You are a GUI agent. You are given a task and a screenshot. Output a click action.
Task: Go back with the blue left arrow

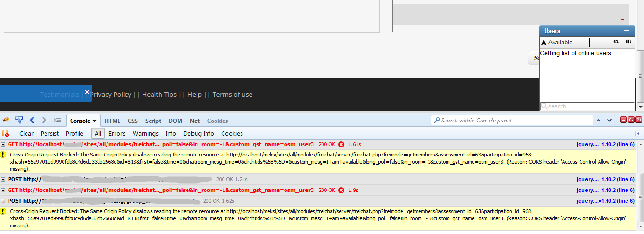click(32, 121)
